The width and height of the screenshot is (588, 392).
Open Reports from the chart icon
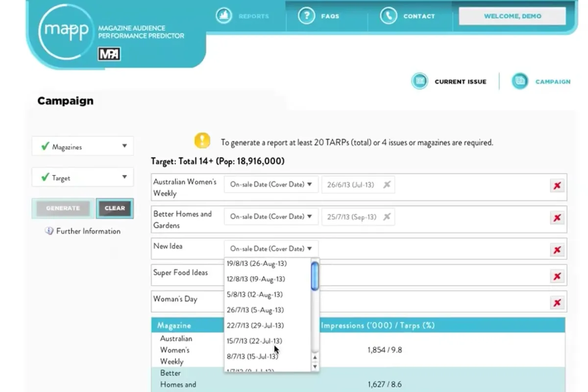click(x=224, y=16)
